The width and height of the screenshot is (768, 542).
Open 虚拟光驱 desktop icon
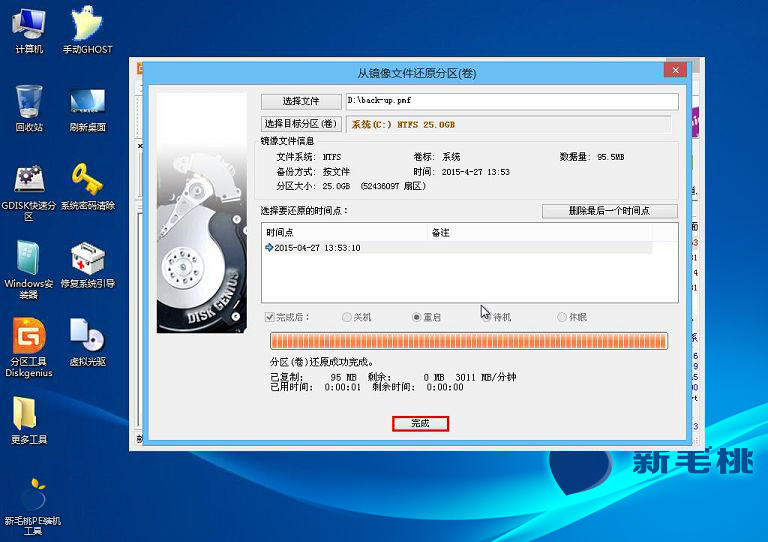[x=87, y=343]
